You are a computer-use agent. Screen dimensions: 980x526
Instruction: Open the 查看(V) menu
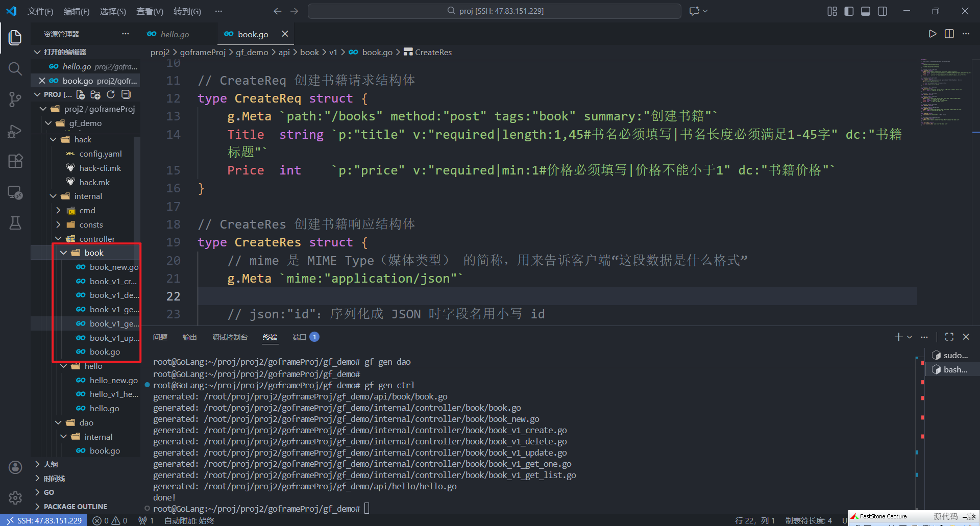pyautogui.click(x=150, y=11)
